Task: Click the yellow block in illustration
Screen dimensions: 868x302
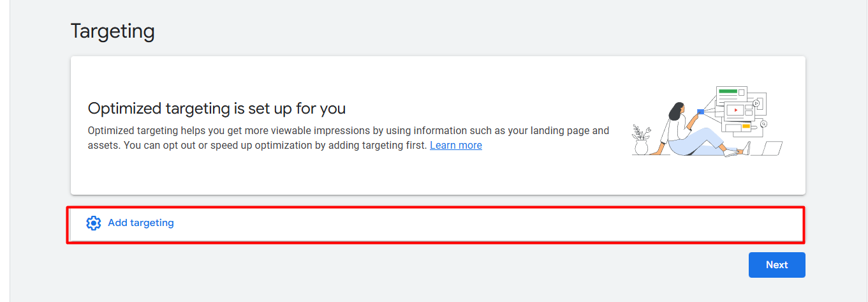Action: point(746,126)
